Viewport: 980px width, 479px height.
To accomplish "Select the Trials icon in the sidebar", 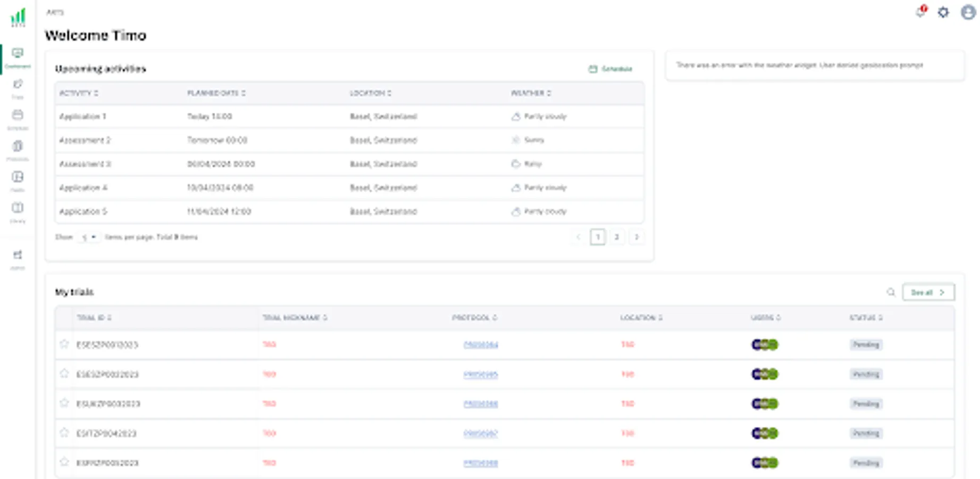I will 18,87.
